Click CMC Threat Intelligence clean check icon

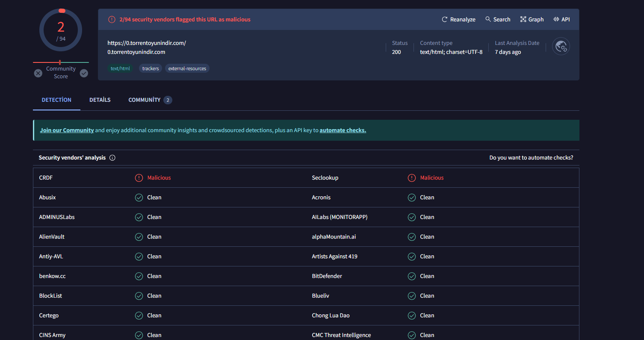pyautogui.click(x=412, y=335)
